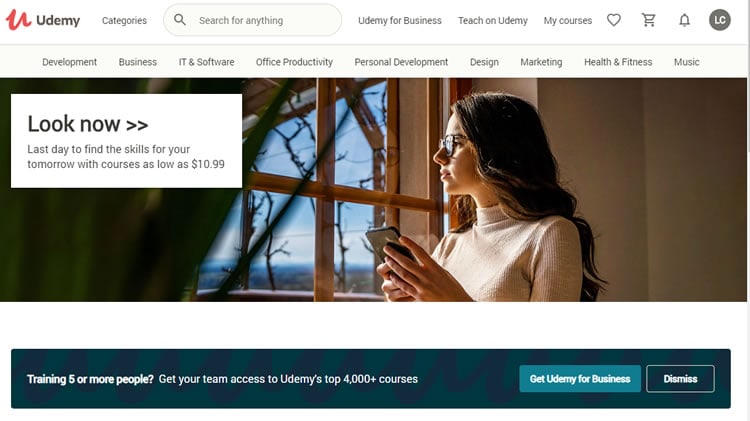Screen dimensions: 750x421
Task: Expand the Categories dropdown
Action: click(124, 21)
